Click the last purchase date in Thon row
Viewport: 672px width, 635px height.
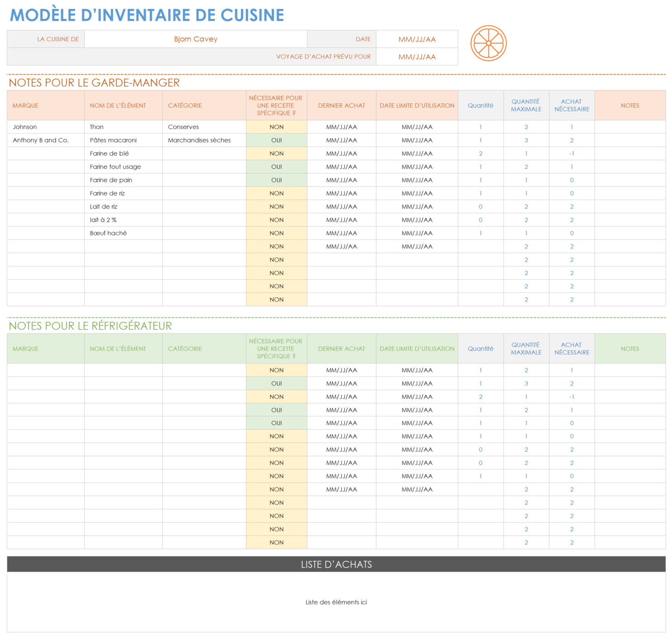click(x=341, y=127)
